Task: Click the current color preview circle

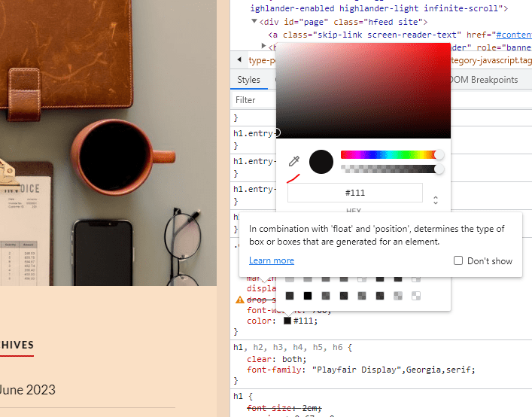Action: tap(321, 162)
